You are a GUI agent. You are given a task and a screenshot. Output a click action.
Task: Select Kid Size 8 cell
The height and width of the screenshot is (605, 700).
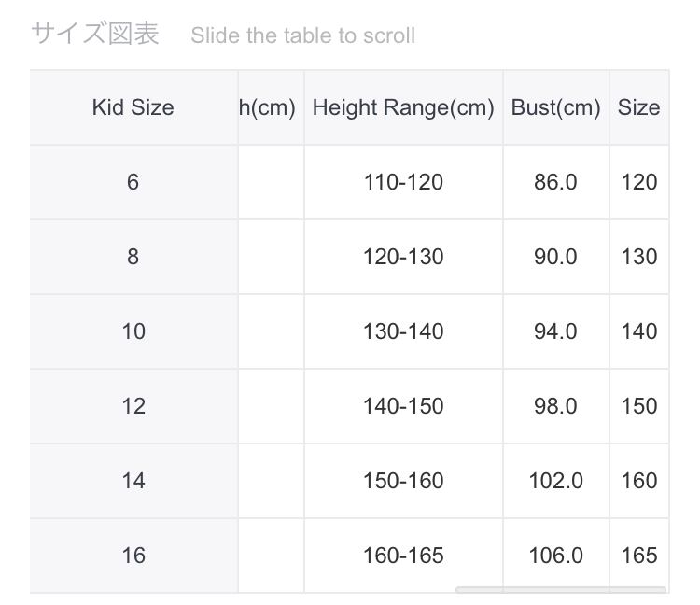(x=133, y=257)
